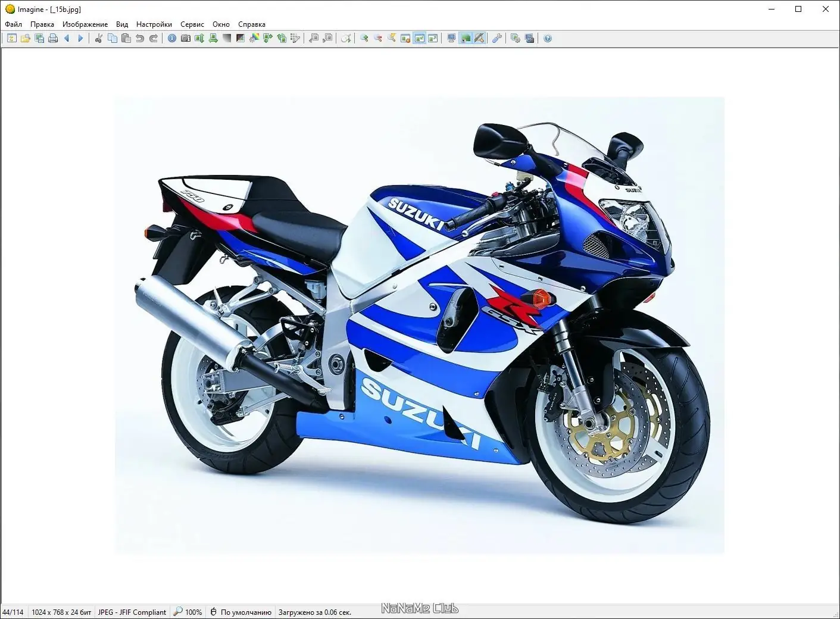
Task: Open the Настройки menu
Action: (154, 24)
